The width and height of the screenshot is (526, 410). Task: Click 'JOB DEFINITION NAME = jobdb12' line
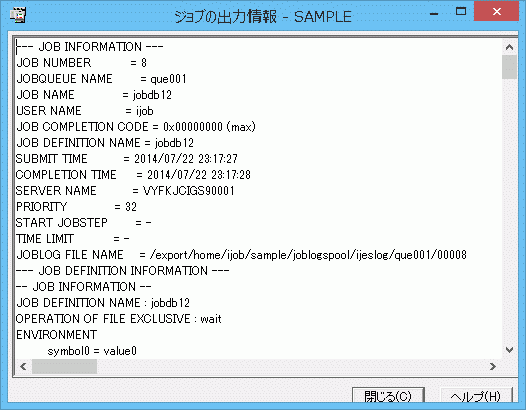[x=105, y=143]
